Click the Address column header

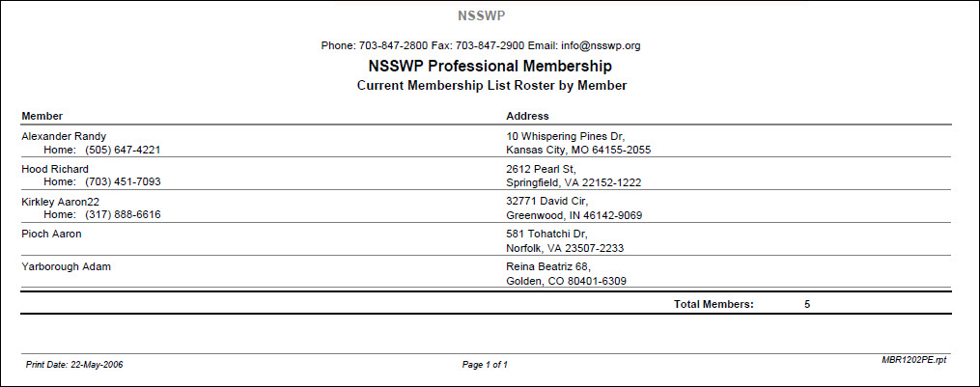527,116
